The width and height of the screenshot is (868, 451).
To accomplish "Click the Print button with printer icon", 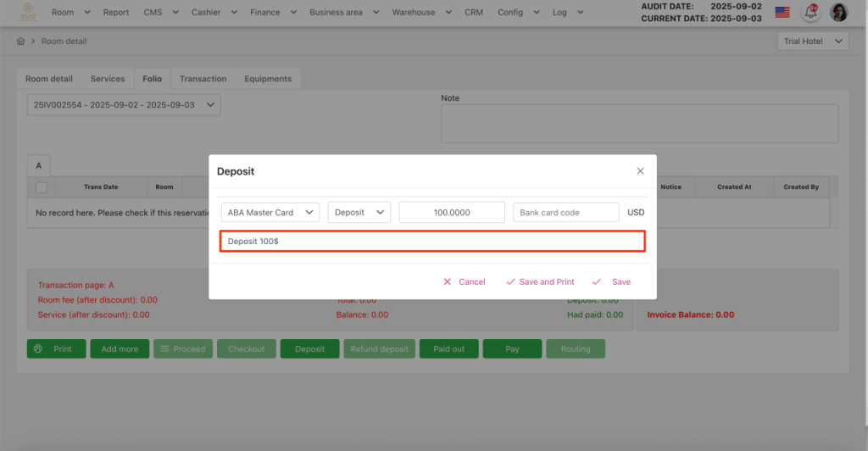I will [56, 348].
